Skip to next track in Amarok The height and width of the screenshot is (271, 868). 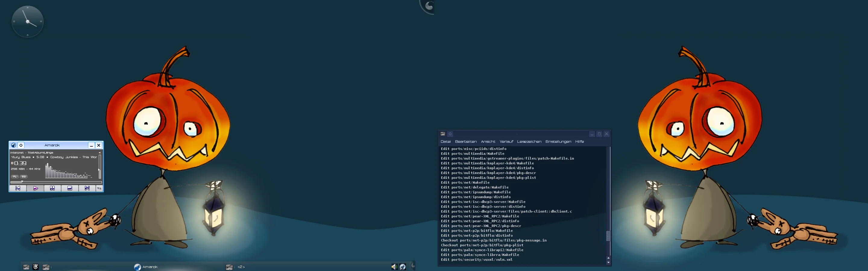87,188
